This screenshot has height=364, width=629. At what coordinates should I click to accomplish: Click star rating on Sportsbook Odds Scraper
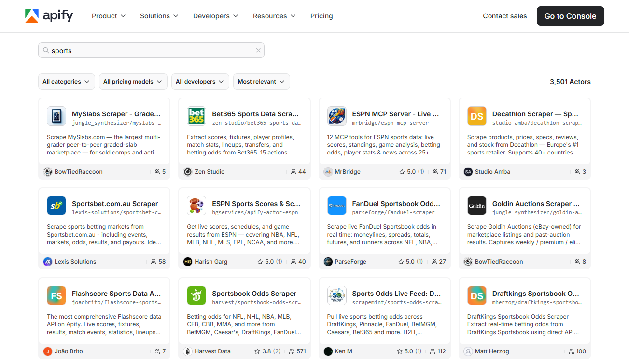[x=267, y=351]
